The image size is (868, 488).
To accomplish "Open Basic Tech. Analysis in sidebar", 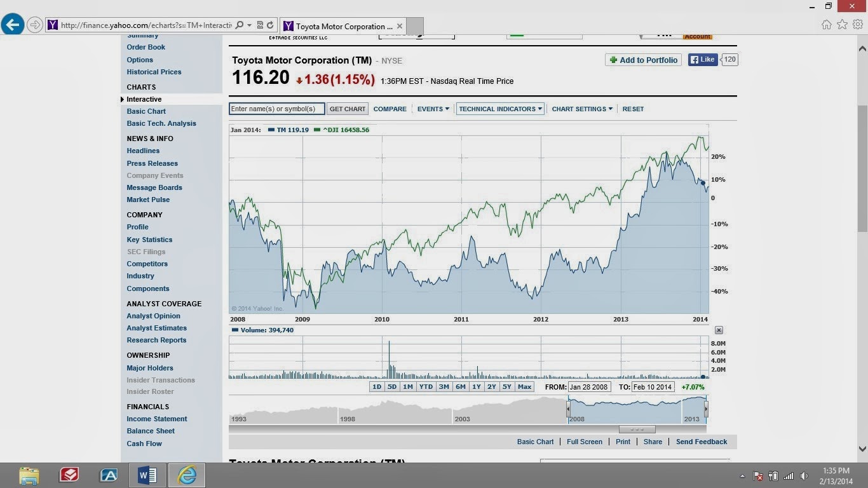I will (x=161, y=123).
